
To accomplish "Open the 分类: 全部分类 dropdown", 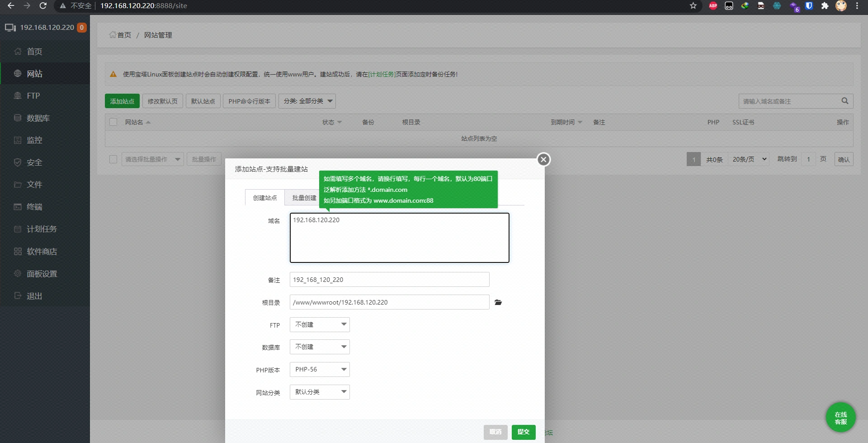I will (x=307, y=101).
